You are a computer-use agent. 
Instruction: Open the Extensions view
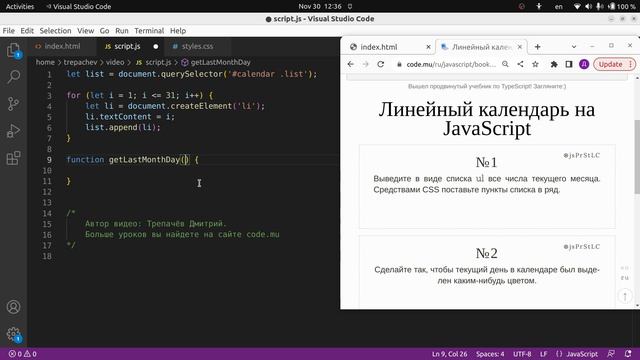13,158
